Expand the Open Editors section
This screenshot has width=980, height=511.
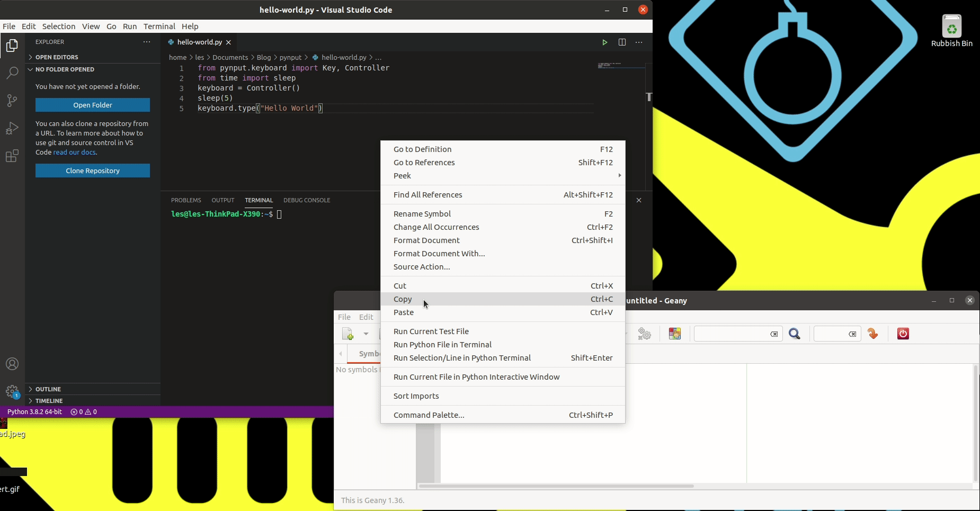57,57
